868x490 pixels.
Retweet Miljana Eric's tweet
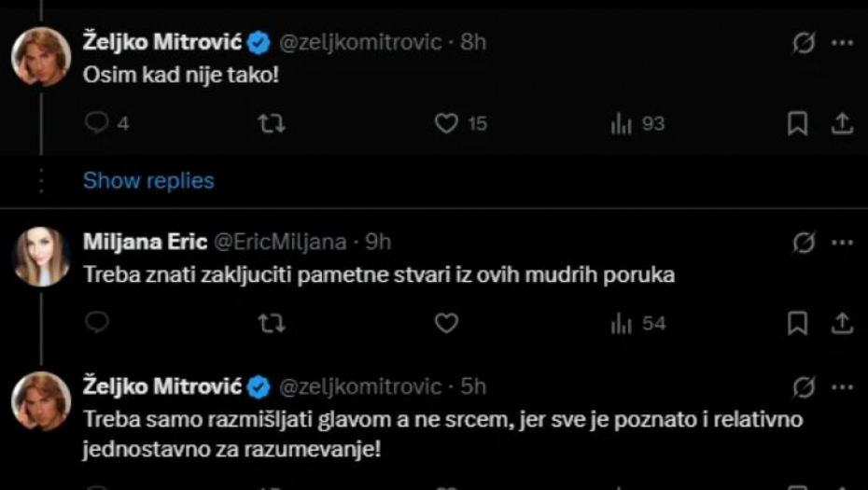click(271, 323)
